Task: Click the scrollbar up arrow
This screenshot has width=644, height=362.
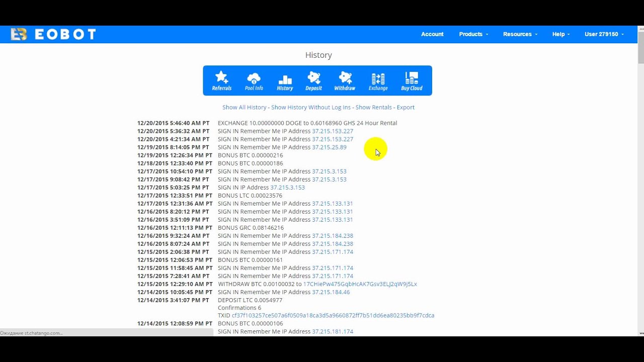Action: pos(640,29)
